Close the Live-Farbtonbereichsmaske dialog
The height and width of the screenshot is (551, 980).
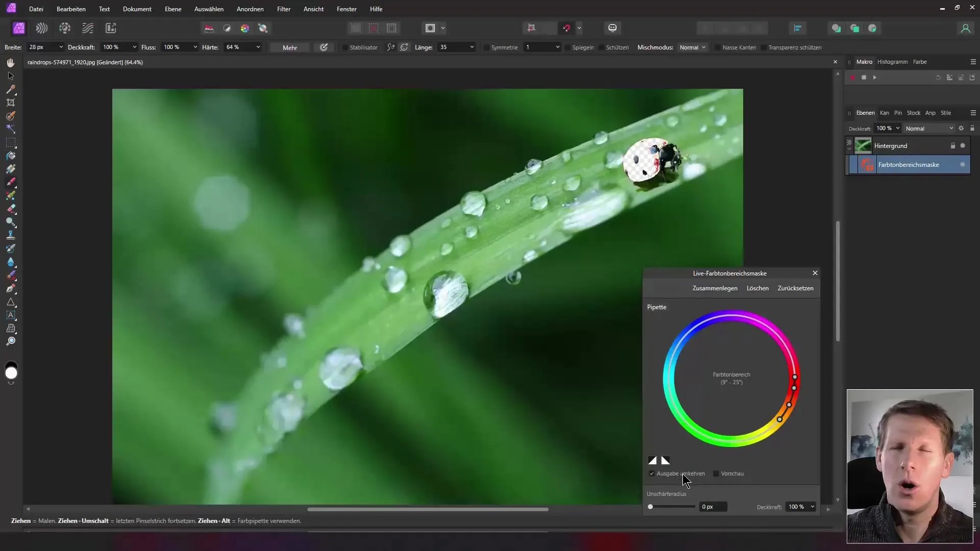815,273
